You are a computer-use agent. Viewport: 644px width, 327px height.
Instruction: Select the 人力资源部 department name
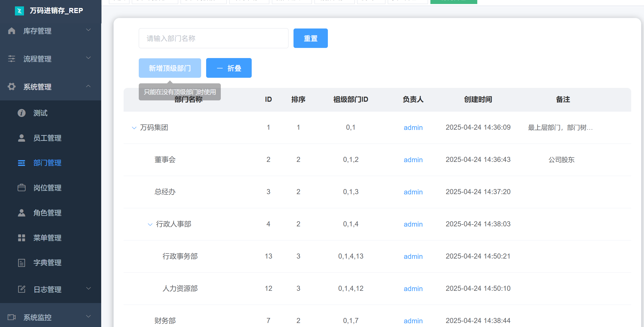tap(180, 289)
